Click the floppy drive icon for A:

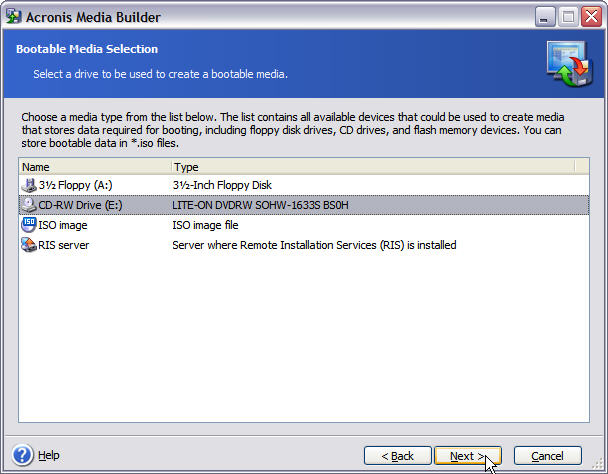[29, 185]
